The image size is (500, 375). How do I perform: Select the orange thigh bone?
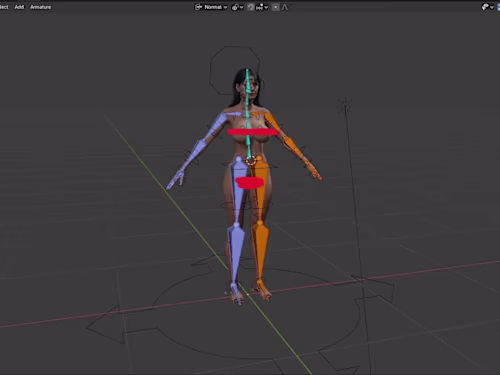pyautogui.click(x=260, y=190)
